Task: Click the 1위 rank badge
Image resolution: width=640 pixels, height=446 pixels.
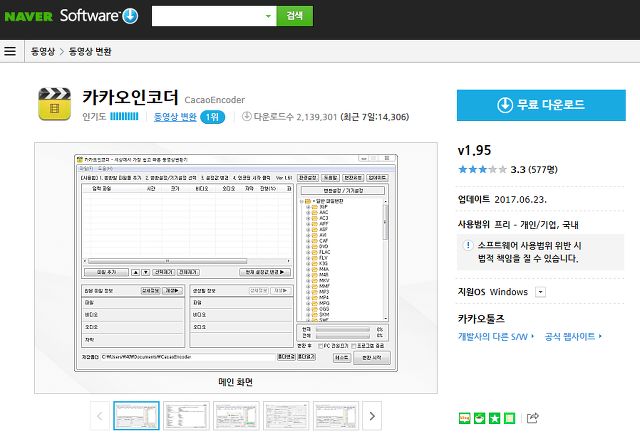Action: coord(212,117)
